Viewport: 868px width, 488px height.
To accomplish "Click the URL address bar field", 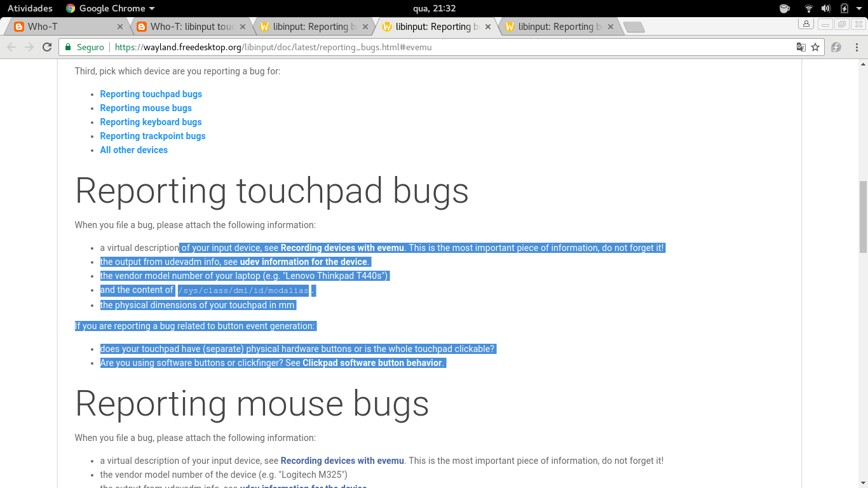I will tap(445, 47).
